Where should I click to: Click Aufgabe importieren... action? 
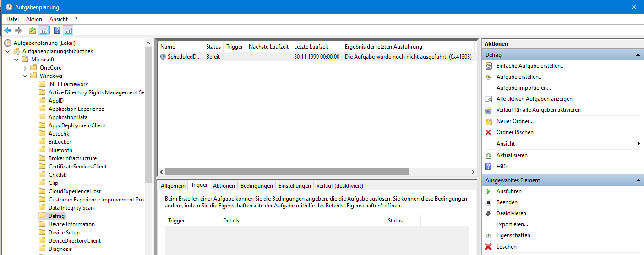(x=524, y=88)
